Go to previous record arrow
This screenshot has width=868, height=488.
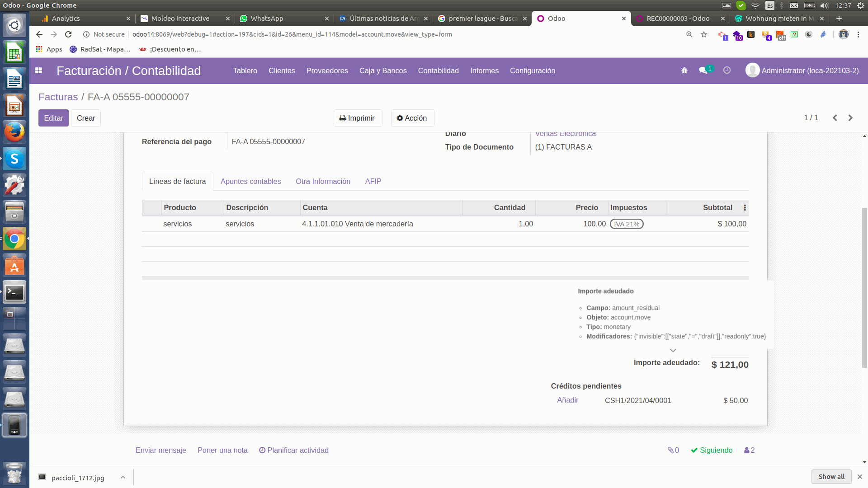point(835,118)
